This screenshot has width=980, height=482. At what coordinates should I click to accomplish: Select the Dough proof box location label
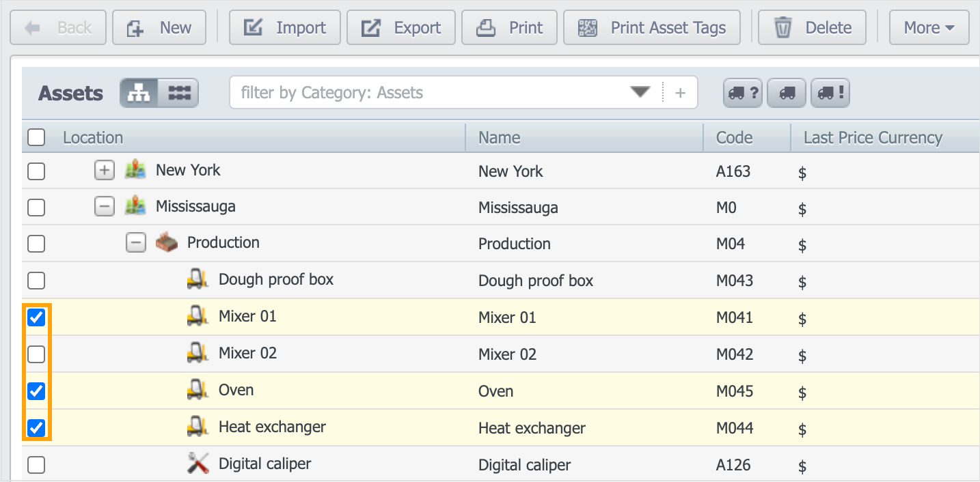coord(276,279)
